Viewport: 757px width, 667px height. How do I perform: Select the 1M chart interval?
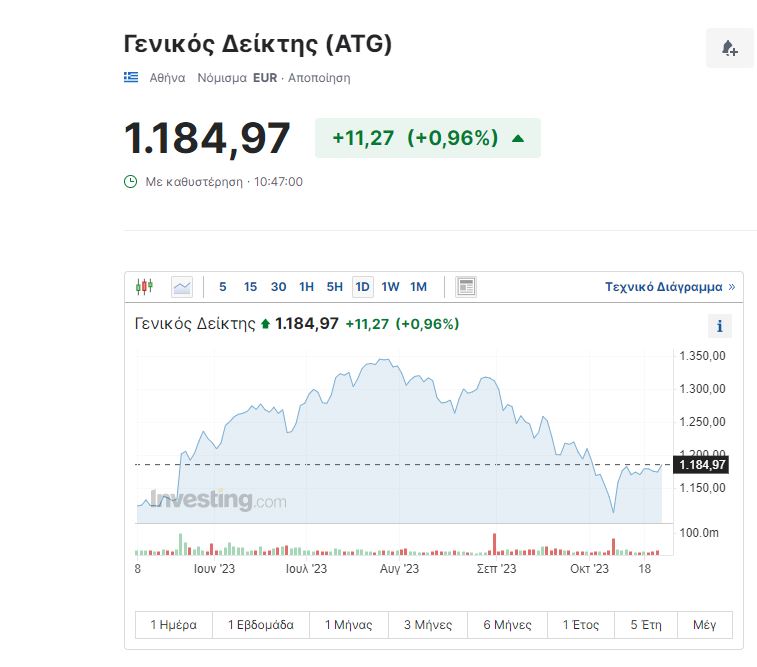coord(418,287)
